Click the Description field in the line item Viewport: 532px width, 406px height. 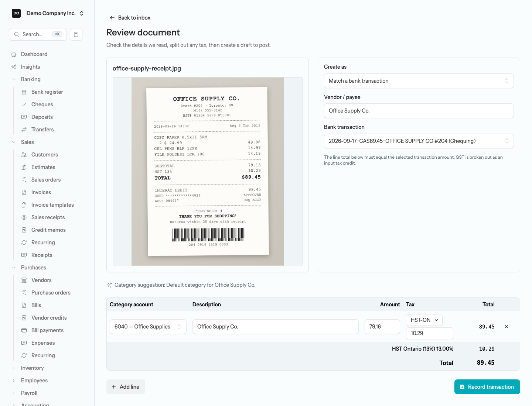[x=276, y=327]
